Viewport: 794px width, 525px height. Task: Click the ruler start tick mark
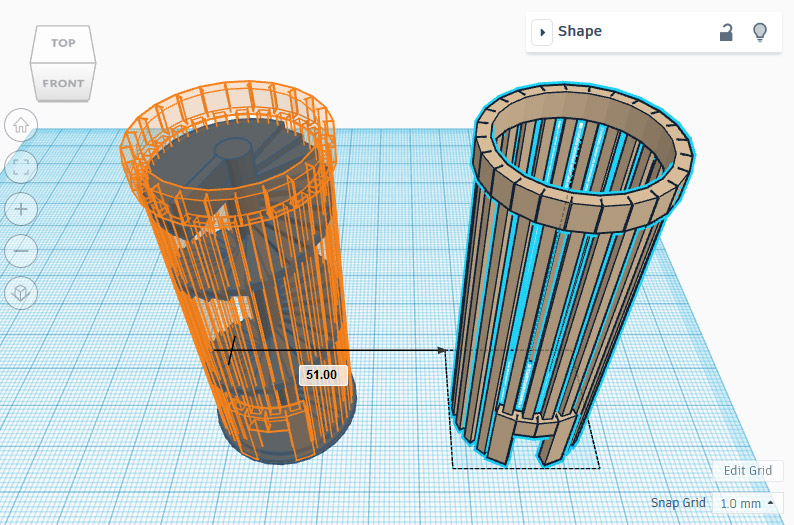tap(231, 350)
